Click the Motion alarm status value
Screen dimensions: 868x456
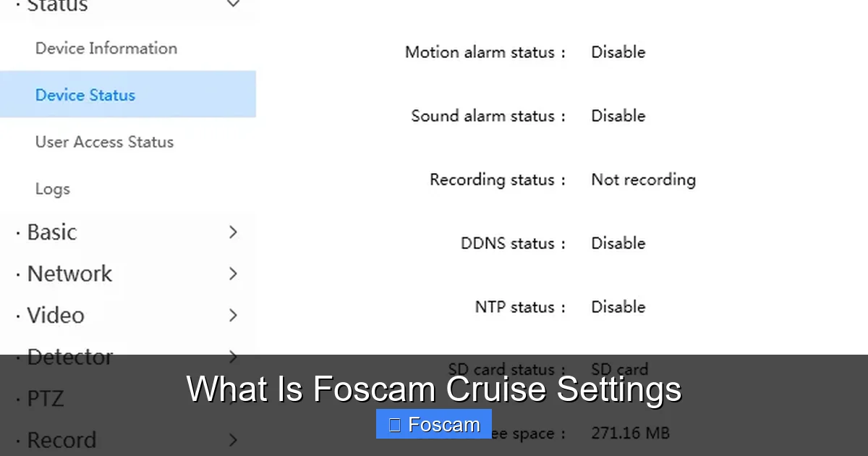point(618,52)
